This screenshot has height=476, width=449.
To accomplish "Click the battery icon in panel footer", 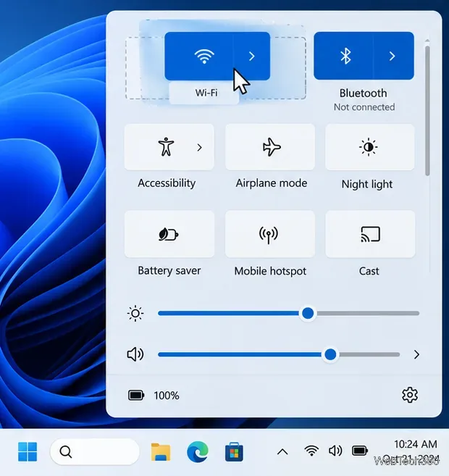I will tap(136, 396).
